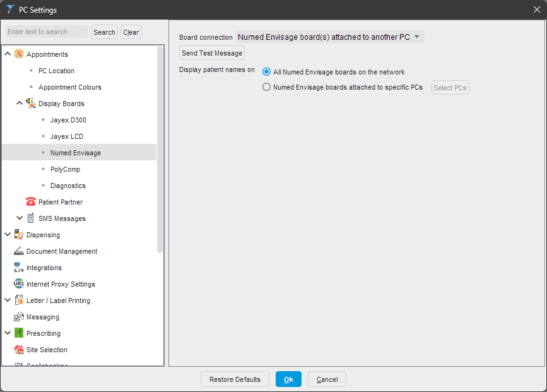Viewport: 547px width, 392px height.
Task: Click the Appointments clock icon
Action: [19, 54]
